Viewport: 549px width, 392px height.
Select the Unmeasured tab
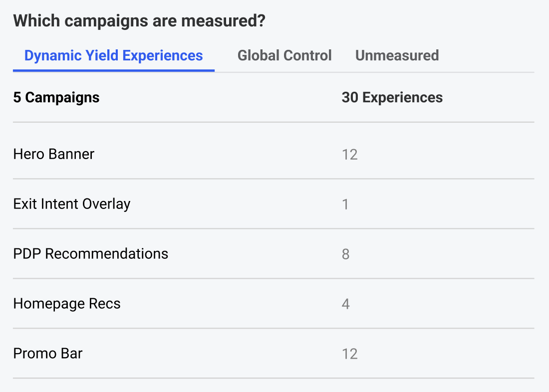397,56
